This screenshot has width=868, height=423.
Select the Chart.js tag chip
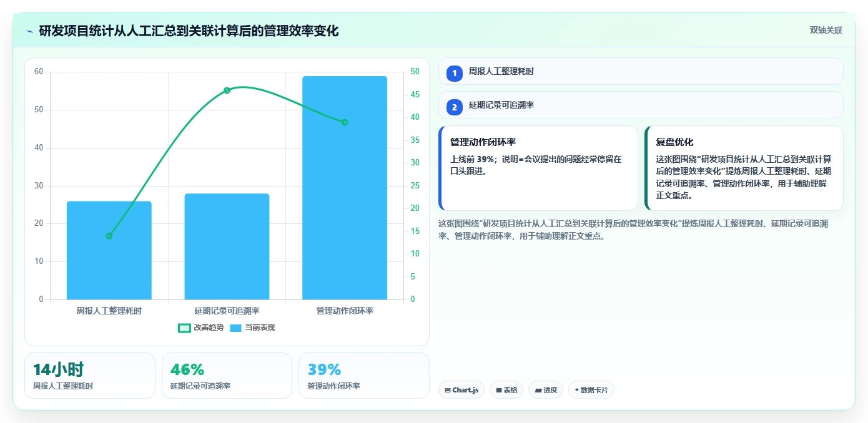click(461, 390)
